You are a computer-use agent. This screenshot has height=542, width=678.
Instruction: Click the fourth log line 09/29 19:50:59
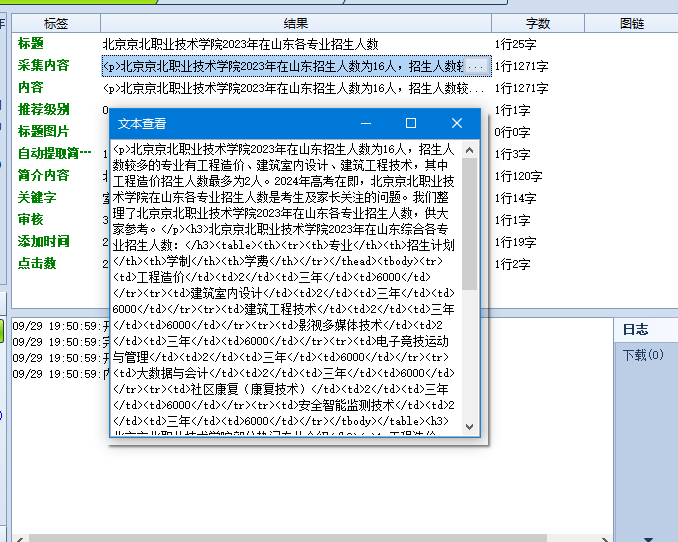tap(61, 374)
